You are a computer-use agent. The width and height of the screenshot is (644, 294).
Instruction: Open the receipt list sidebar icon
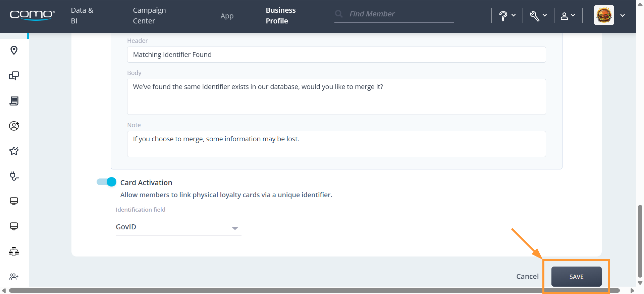coord(14,101)
